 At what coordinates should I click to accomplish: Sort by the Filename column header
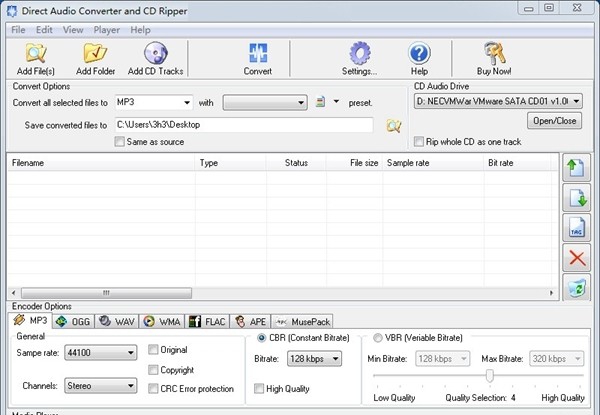[x=101, y=163]
